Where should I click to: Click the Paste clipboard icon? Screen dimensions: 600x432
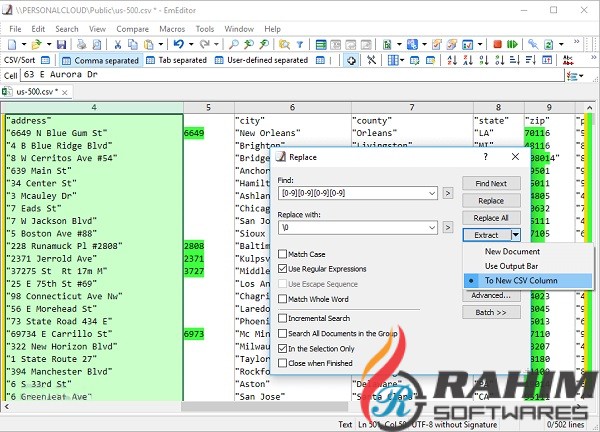pyautogui.click(x=148, y=44)
